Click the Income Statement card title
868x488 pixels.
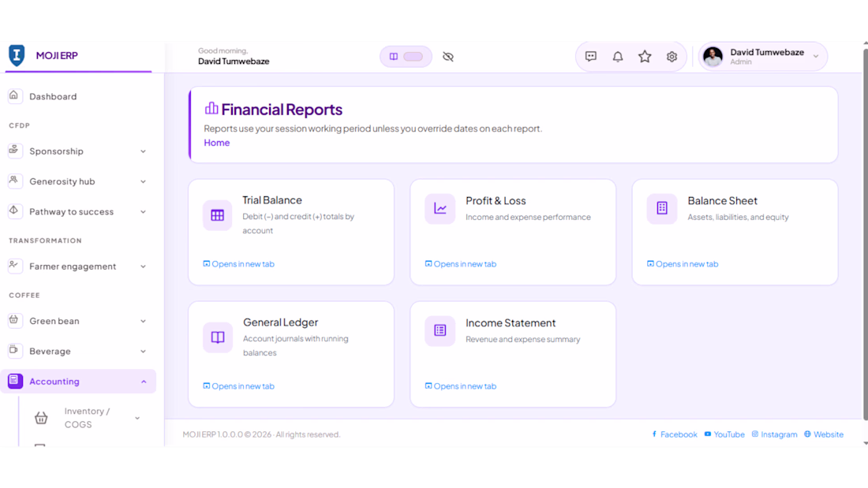coord(511,323)
